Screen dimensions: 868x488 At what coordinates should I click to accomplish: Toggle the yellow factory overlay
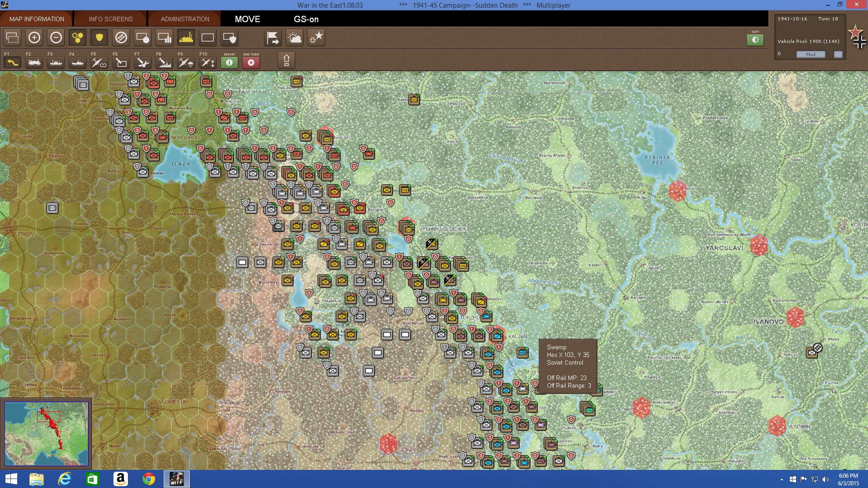[186, 38]
